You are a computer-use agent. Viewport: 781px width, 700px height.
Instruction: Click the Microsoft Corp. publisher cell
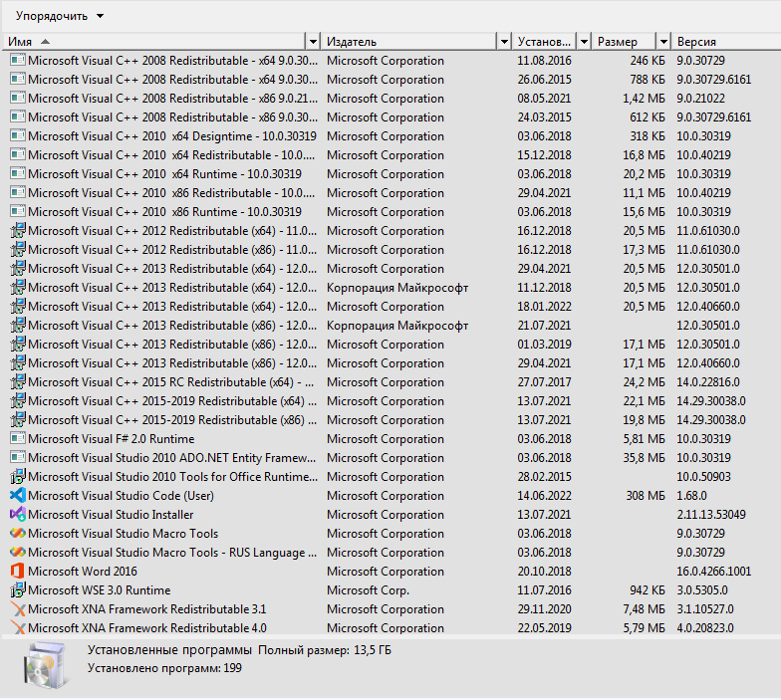click(369, 589)
